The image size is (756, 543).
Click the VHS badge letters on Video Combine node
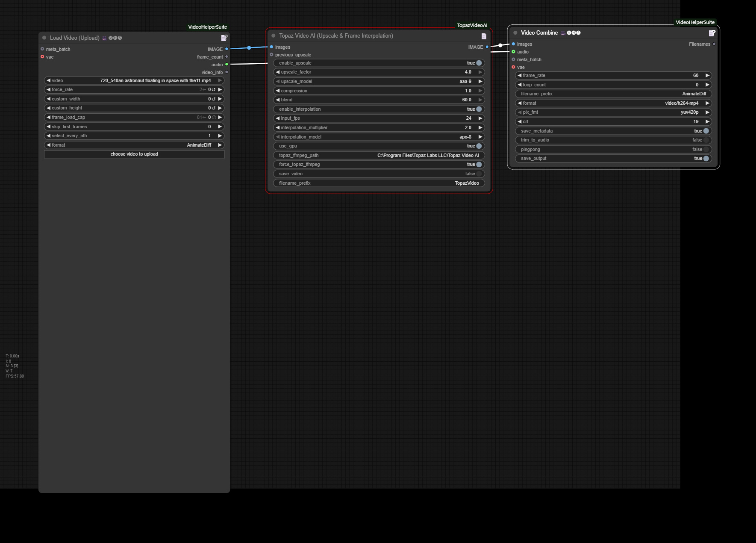click(x=574, y=32)
